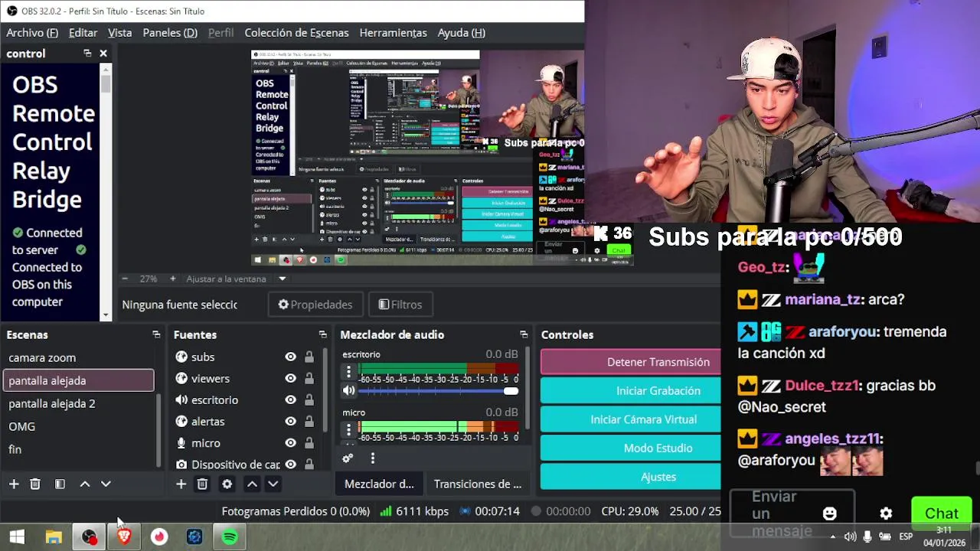980x551 pixels.
Task: Show hidden system tray icons
Action: point(832,537)
